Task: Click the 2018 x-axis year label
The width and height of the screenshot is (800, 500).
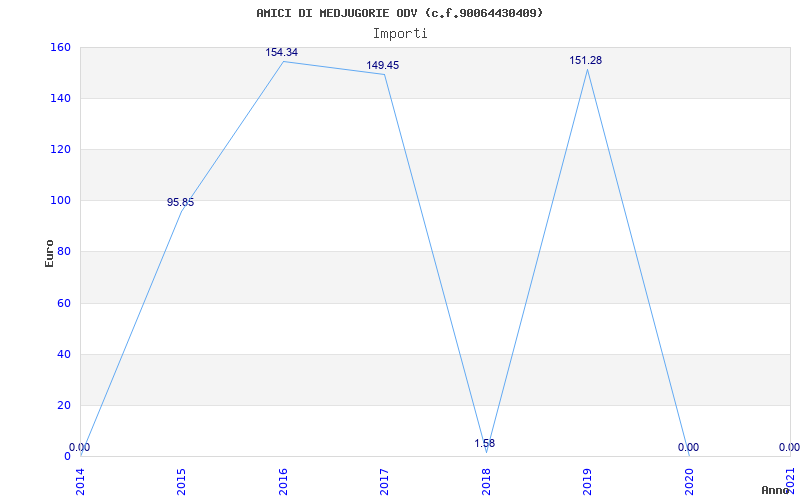Action: [486, 482]
